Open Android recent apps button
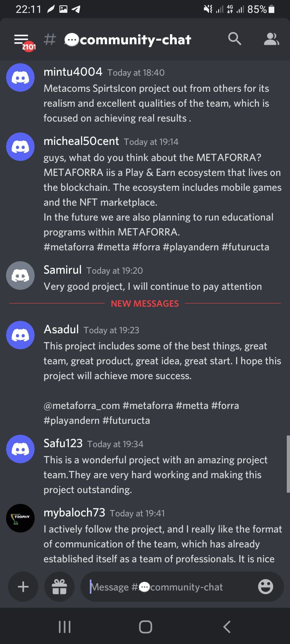Screen dimensions: 290x644 click(x=64, y=627)
